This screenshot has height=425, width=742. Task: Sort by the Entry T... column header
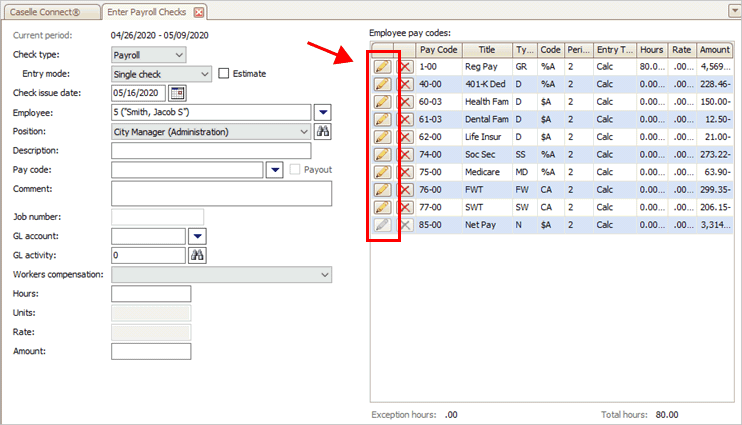614,50
